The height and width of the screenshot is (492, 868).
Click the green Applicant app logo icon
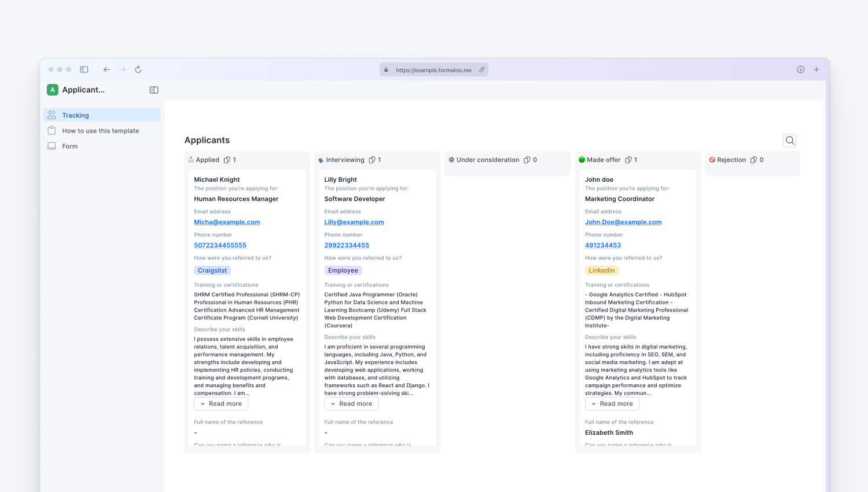(53, 90)
